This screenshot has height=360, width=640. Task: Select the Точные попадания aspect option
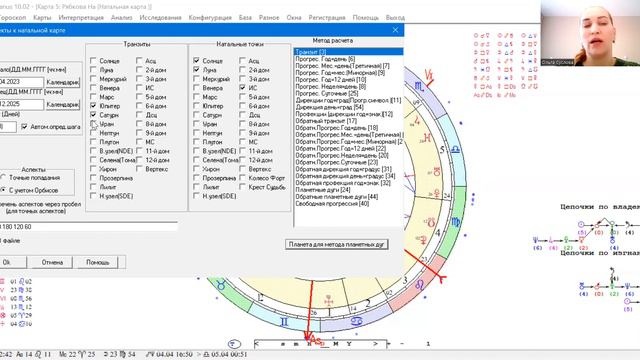[3, 178]
